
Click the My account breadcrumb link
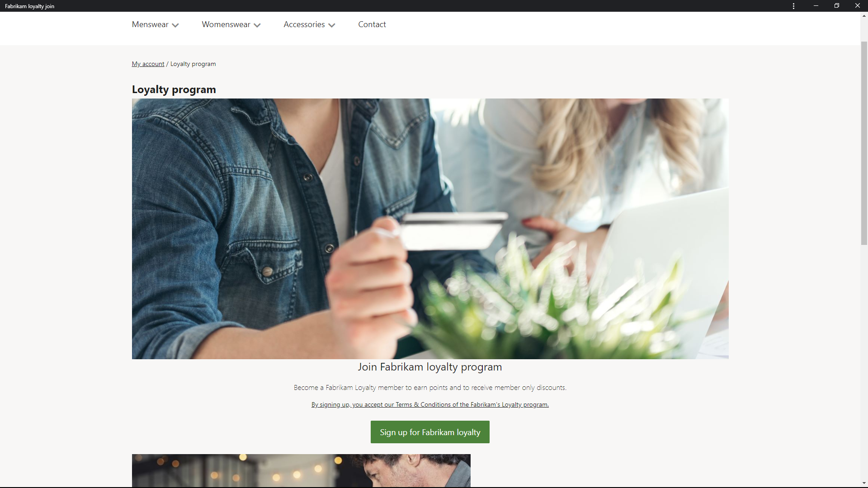pyautogui.click(x=148, y=64)
